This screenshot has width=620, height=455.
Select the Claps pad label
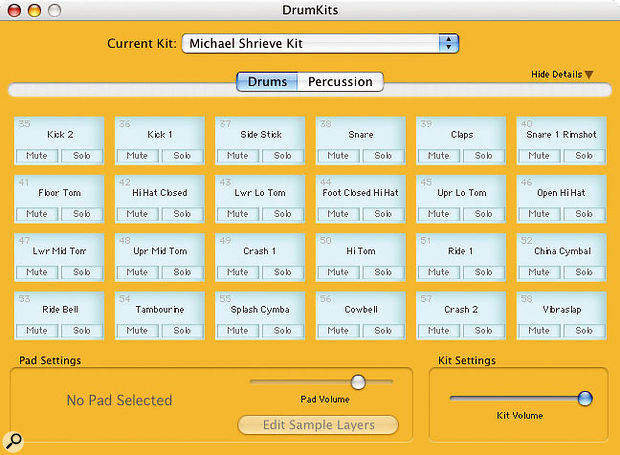(462, 135)
